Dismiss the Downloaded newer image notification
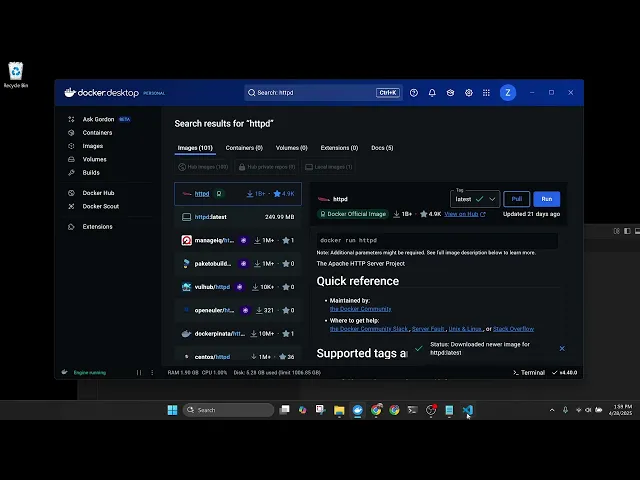The width and height of the screenshot is (640, 480). [562, 349]
